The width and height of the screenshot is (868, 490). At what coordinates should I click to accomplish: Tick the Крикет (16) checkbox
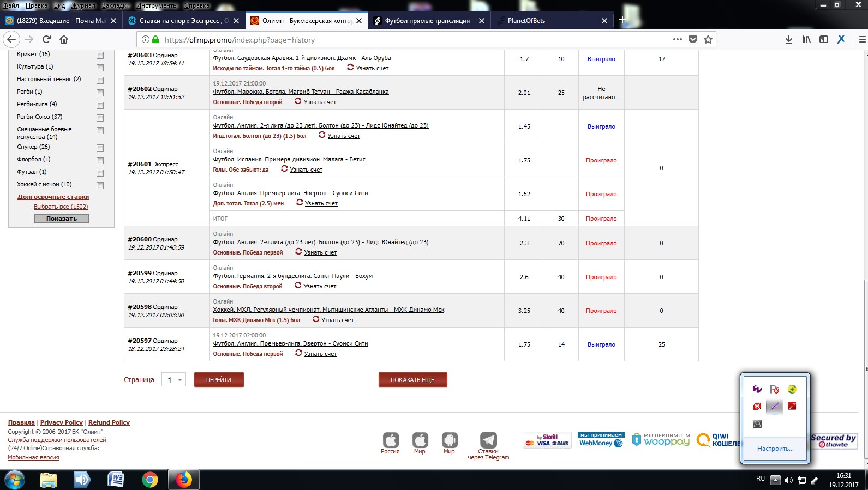pos(100,55)
